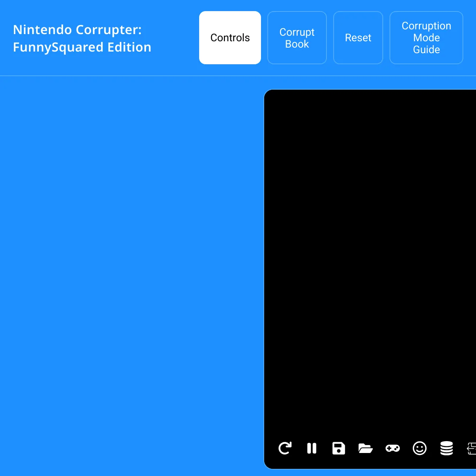476x476 pixels.
Task: Open the Corrupt Book option
Action: [x=297, y=38]
